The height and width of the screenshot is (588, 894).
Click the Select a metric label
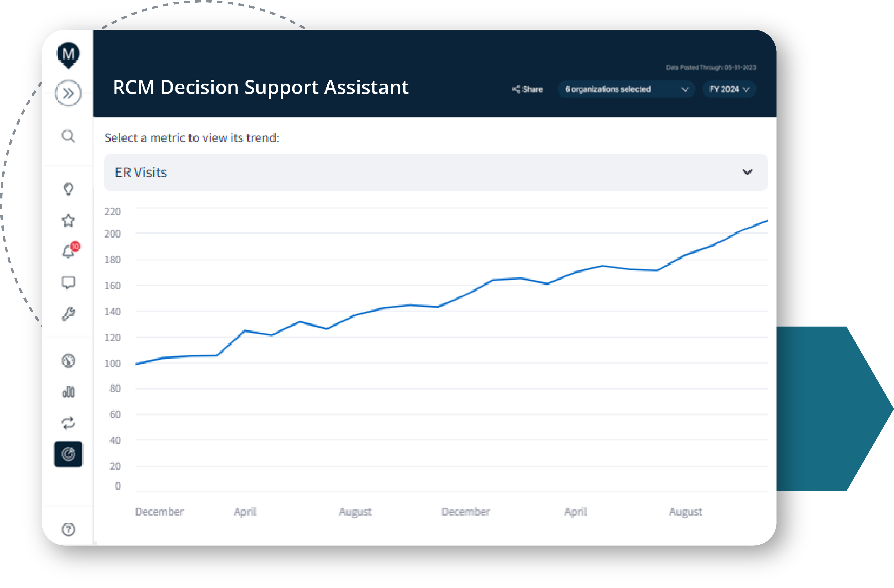pyautogui.click(x=192, y=138)
